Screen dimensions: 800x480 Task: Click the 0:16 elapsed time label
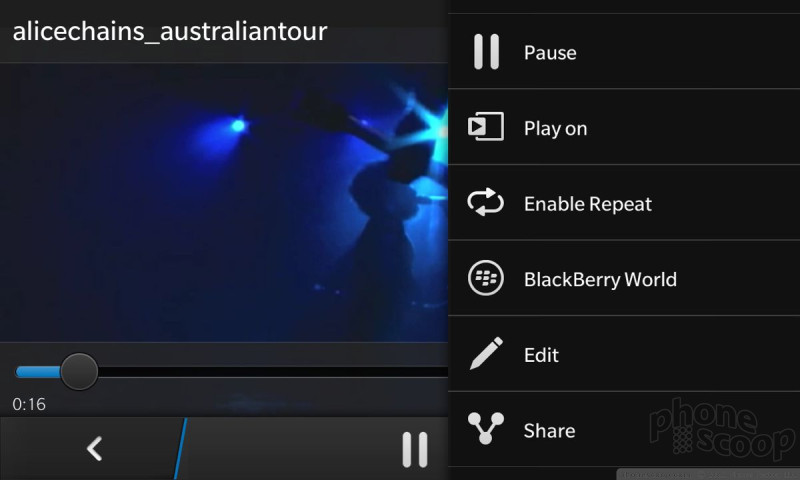click(29, 405)
